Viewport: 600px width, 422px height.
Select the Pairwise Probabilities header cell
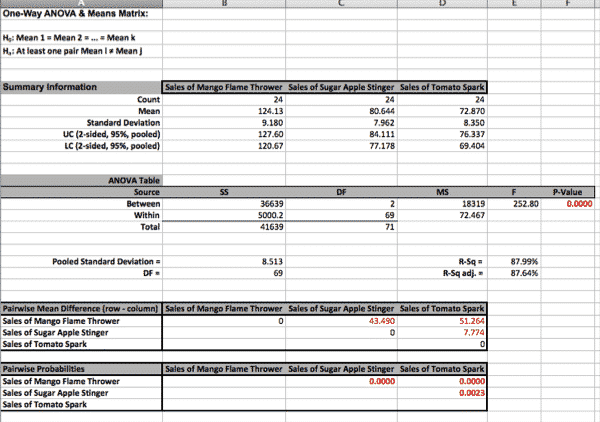tap(82, 369)
